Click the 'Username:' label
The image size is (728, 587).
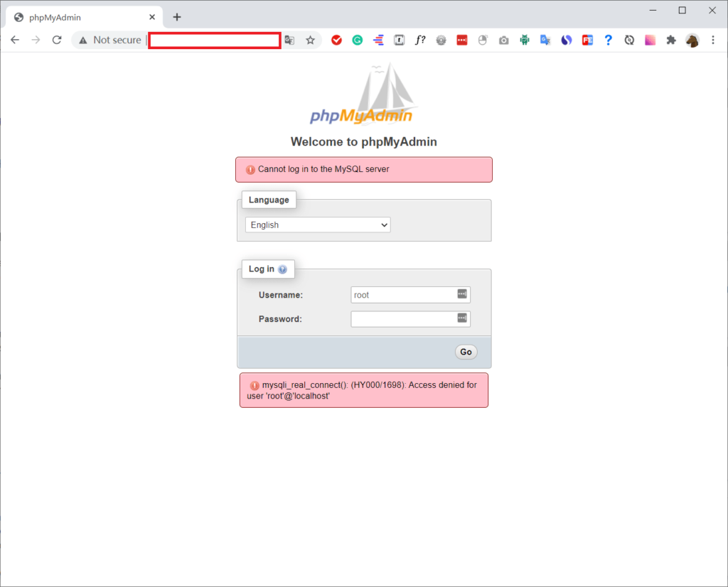point(280,295)
